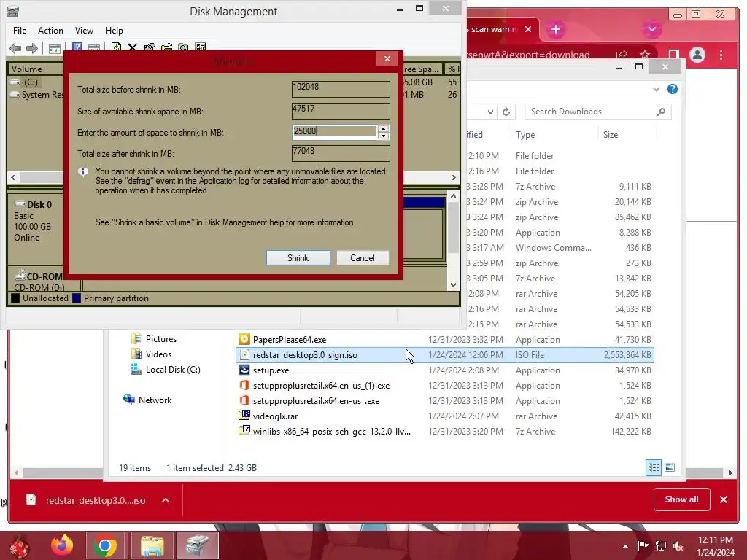Select the System Reserved volume row
This screenshot has width=747, height=560.
click(36, 94)
